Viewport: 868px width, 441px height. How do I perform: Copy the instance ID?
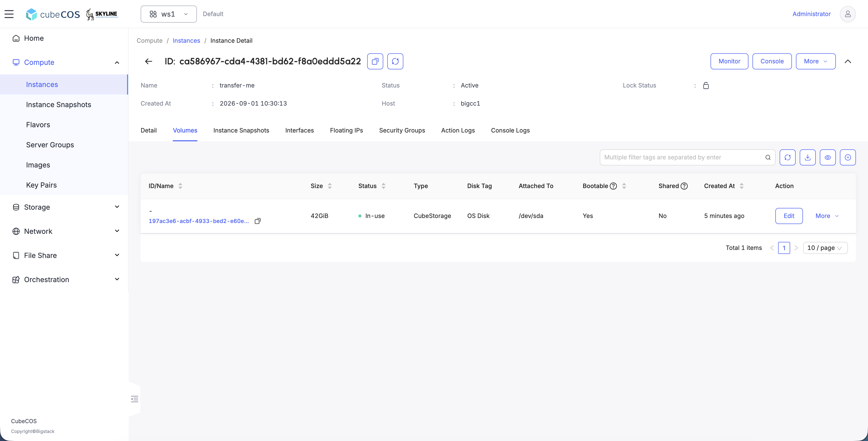click(x=375, y=61)
